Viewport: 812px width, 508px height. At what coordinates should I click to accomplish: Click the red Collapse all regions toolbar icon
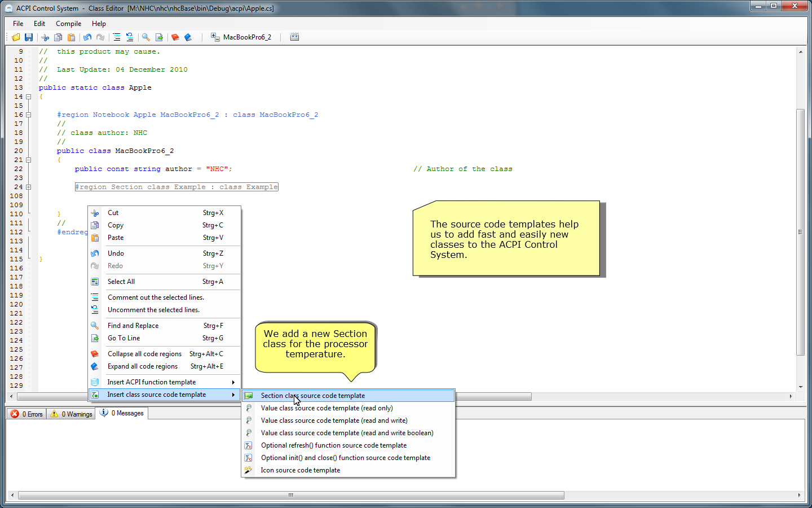(x=175, y=37)
